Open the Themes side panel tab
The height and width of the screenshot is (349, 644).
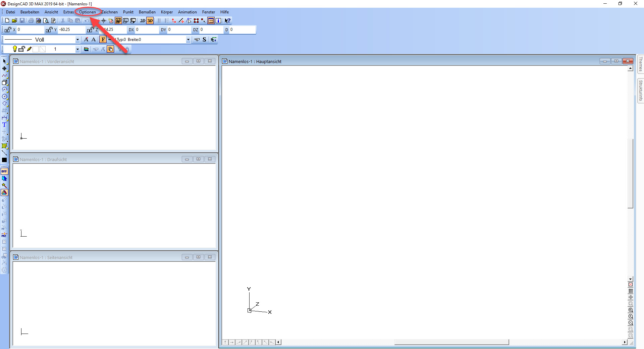pos(641,64)
